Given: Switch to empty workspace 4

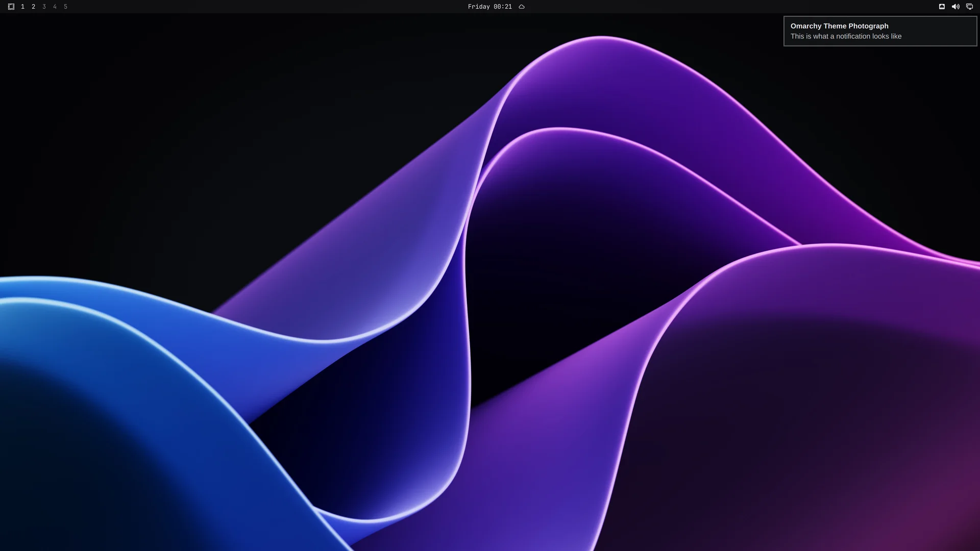Looking at the screenshot, I should [55, 7].
